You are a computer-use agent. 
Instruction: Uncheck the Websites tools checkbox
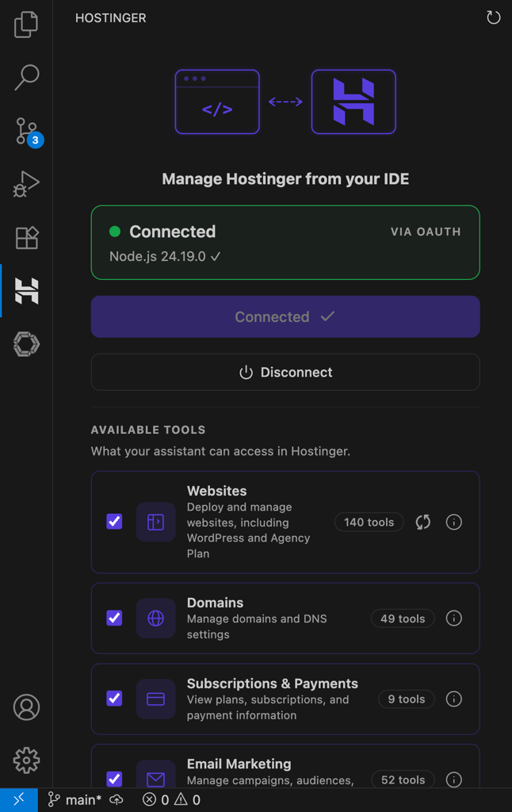[x=114, y=522]
